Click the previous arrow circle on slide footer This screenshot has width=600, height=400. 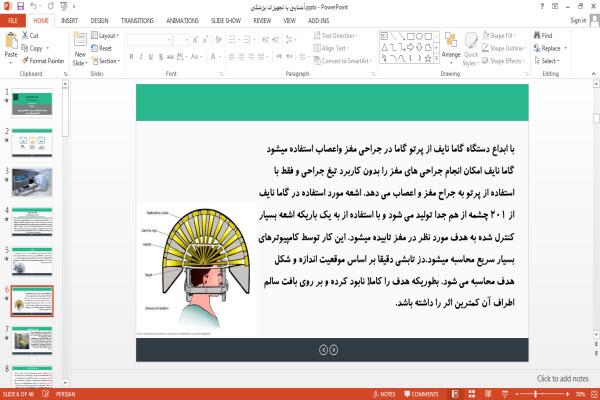(x=323, y=350)
